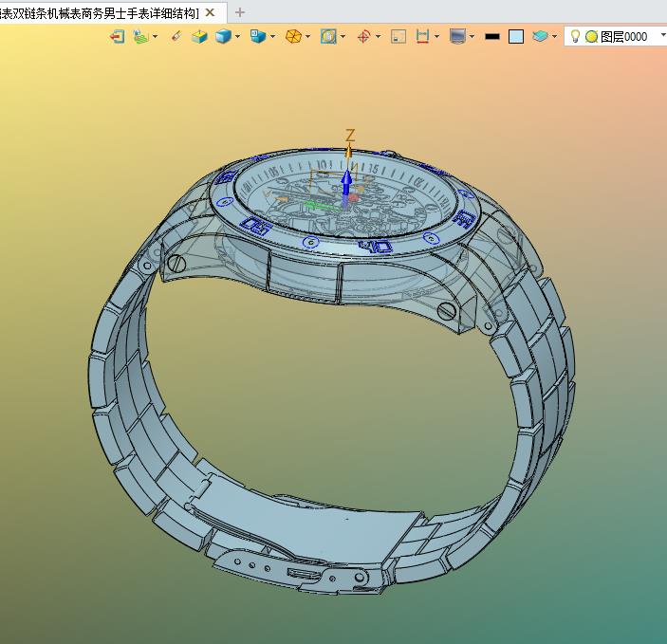Expand the shaded cube display dropdown

tap(237, 37)
